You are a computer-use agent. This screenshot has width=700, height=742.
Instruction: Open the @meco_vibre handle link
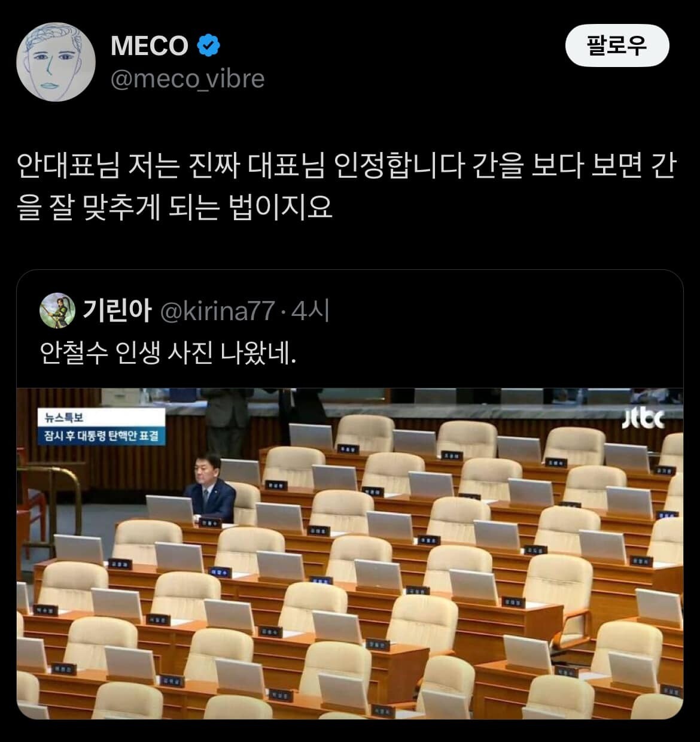pyautogui.click(x=188, y=79)
